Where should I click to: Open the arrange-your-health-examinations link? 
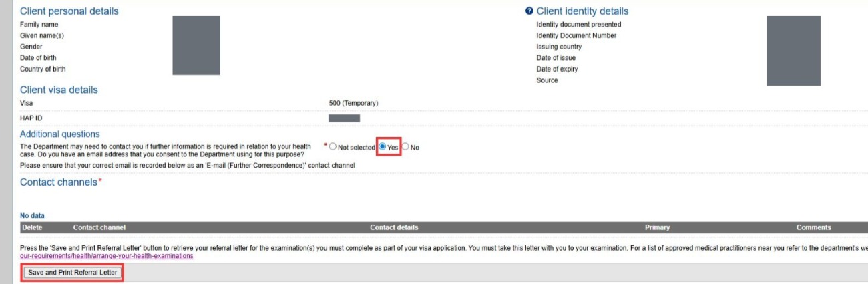point(107,256)
